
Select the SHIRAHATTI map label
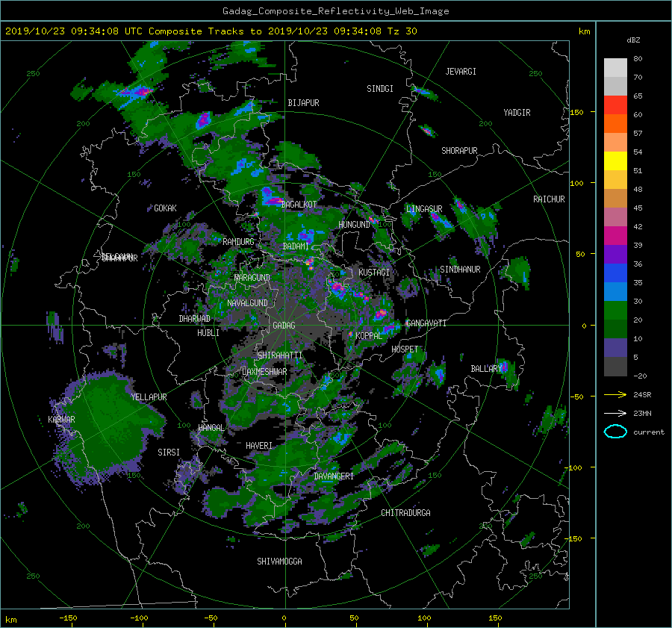click(x=280, y=355)
